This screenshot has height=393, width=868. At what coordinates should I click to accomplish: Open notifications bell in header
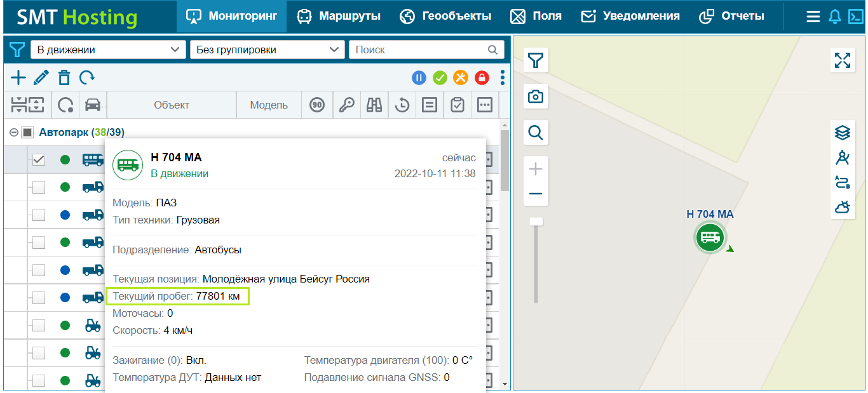pos(835,17)
